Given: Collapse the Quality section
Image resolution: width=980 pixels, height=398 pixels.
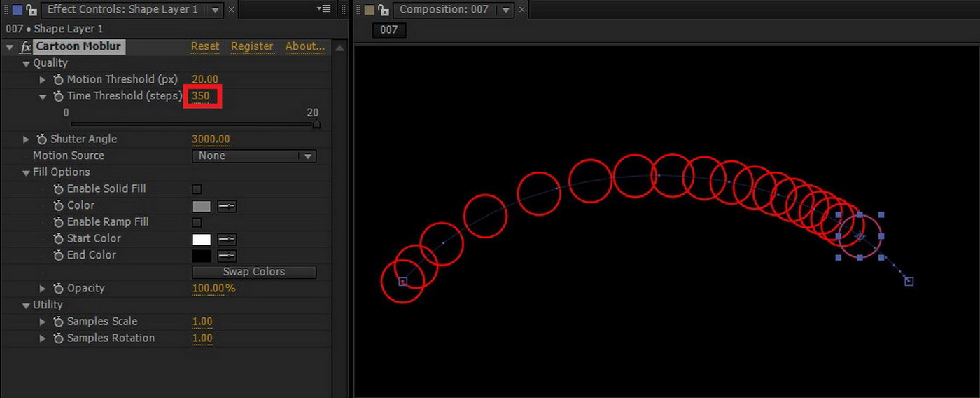Looking at the screenshot, I should click(26, 63).
